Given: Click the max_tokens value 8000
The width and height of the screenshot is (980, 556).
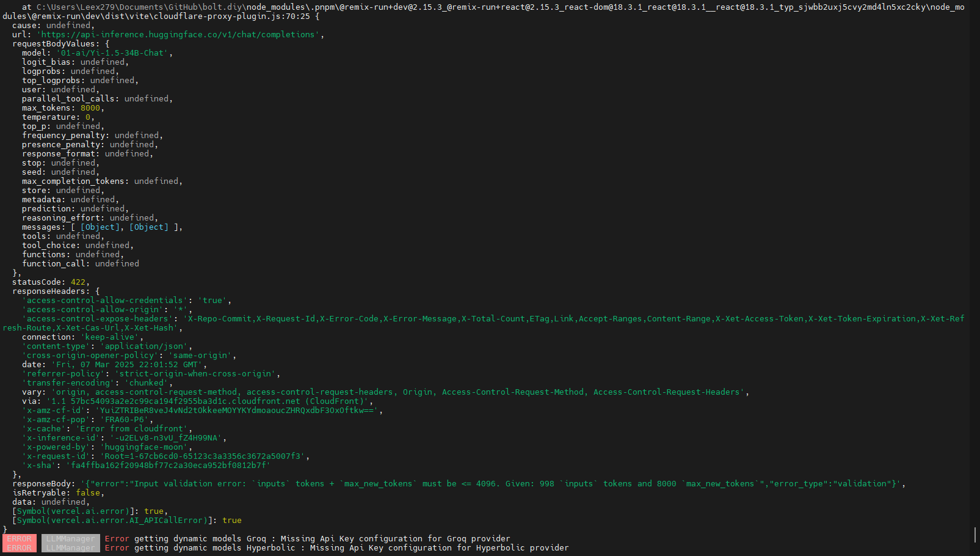Looking at the screenshot, I should [90, 108].
